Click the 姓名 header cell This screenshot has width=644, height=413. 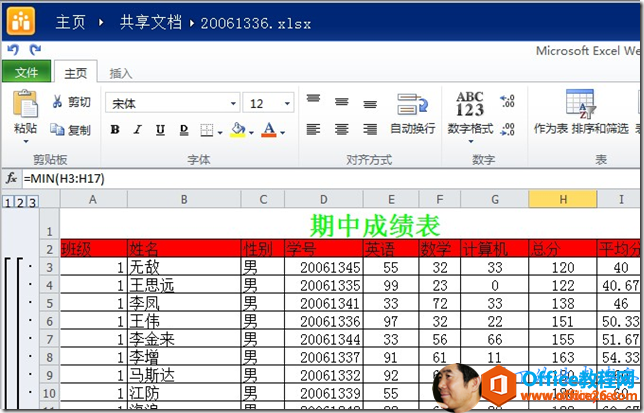click(x=184, y=249)
